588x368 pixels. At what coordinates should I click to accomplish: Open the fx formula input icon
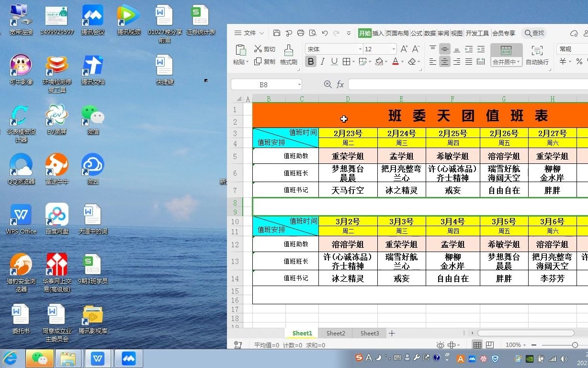340,84
